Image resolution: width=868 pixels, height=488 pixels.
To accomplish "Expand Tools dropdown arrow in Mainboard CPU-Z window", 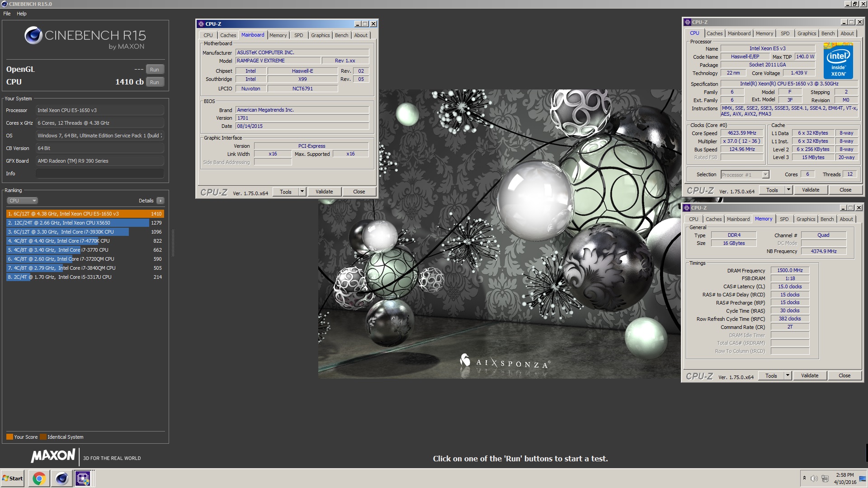I will point(302,192).
